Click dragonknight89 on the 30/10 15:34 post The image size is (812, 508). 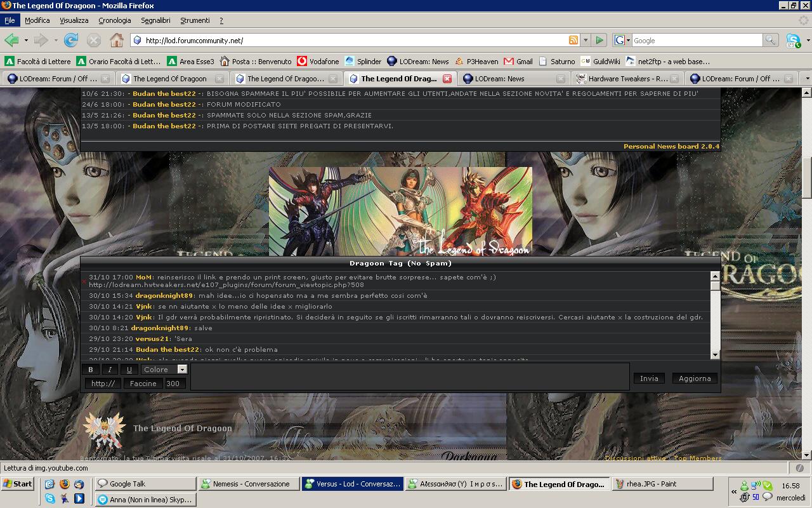pyautogui.click(x=164, y=295)
